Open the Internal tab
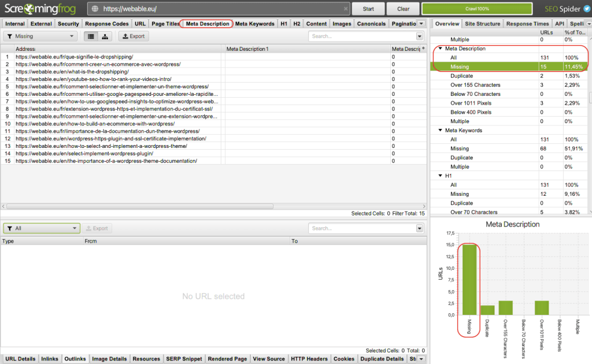Image resolution: width=592 pixels, height=364 pixels. pos(15,23)
